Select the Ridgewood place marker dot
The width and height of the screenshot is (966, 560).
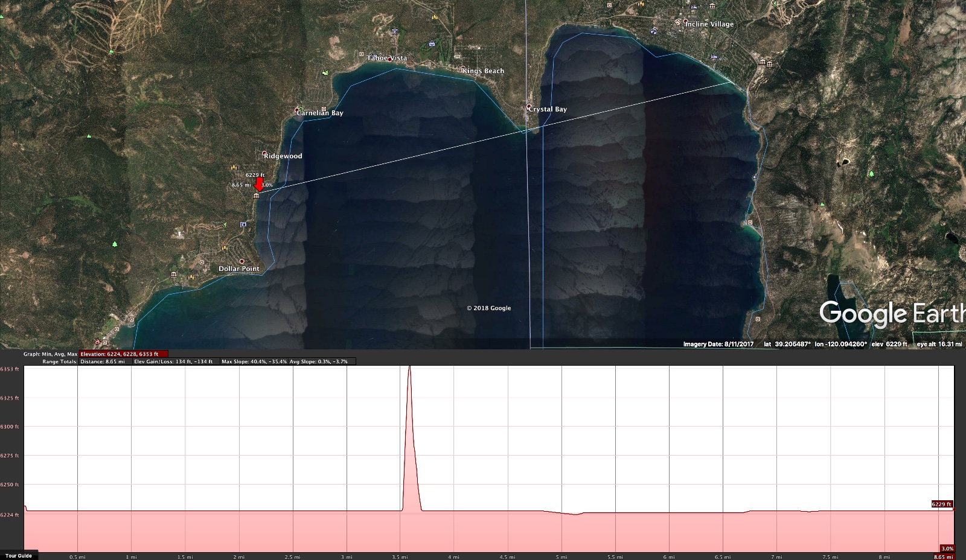click(264, 153)
